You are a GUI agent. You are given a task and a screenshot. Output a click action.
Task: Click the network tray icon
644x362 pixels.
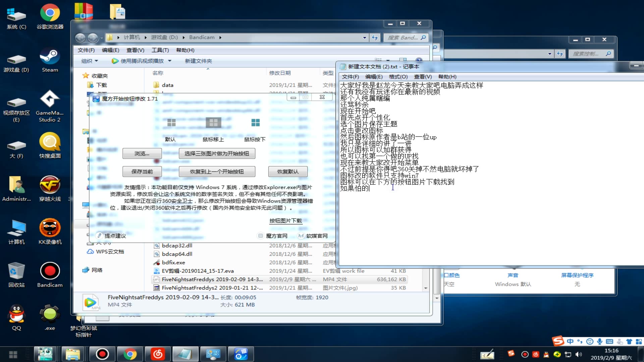[x=568, y=355]
